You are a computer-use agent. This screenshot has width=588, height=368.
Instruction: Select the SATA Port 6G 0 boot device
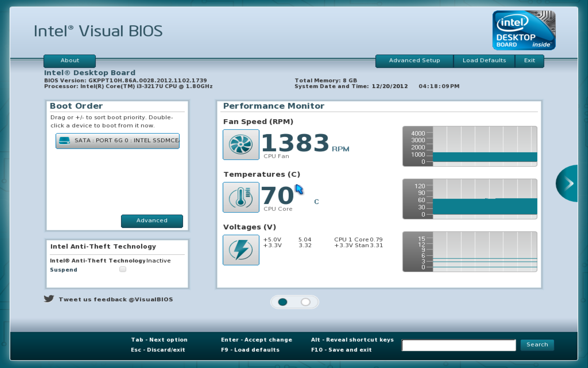point(118,141)
